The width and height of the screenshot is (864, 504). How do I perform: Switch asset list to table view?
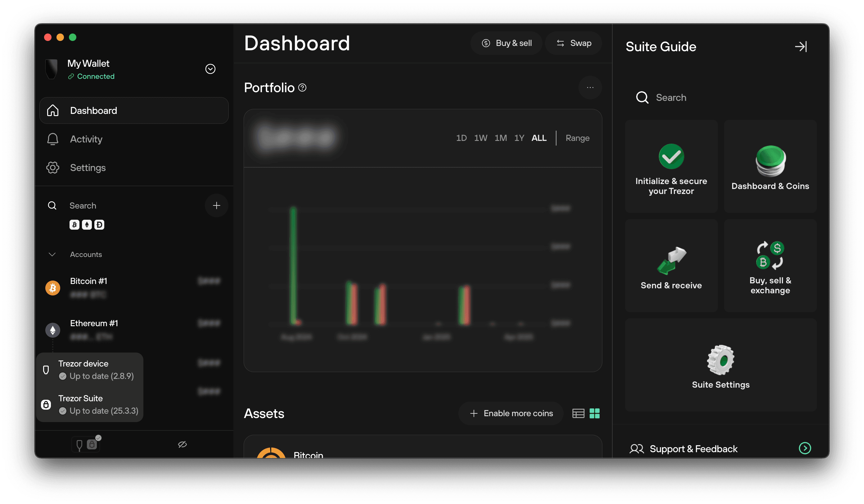tap(578, 413)
